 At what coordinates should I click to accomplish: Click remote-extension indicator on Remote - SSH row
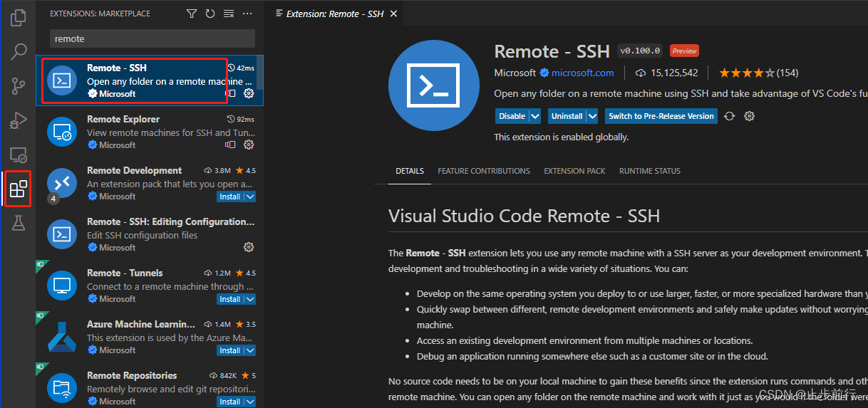pyautogui.click(x=230, y=93)
